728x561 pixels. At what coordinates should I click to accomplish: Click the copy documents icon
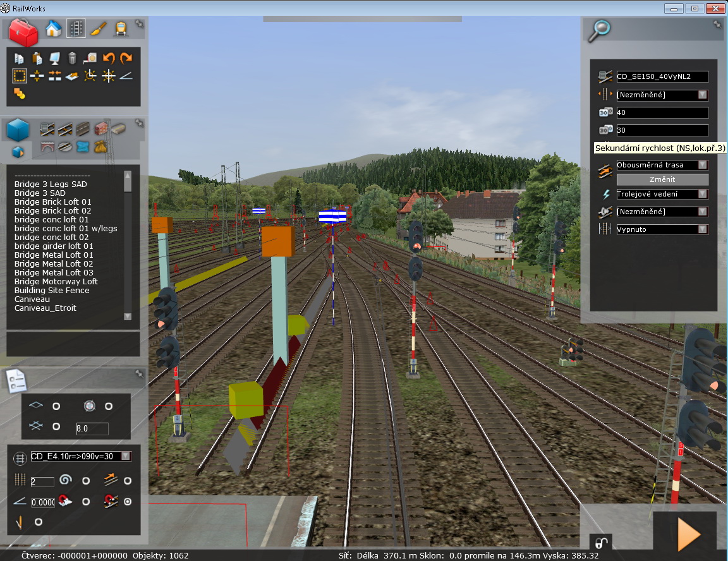[x=19, y=59]
